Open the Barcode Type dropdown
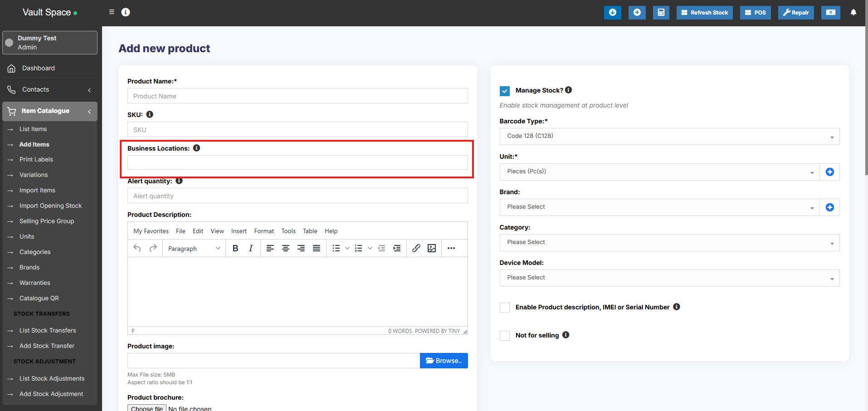Screen dimensions: 868x411 click(x=669, y=137)
